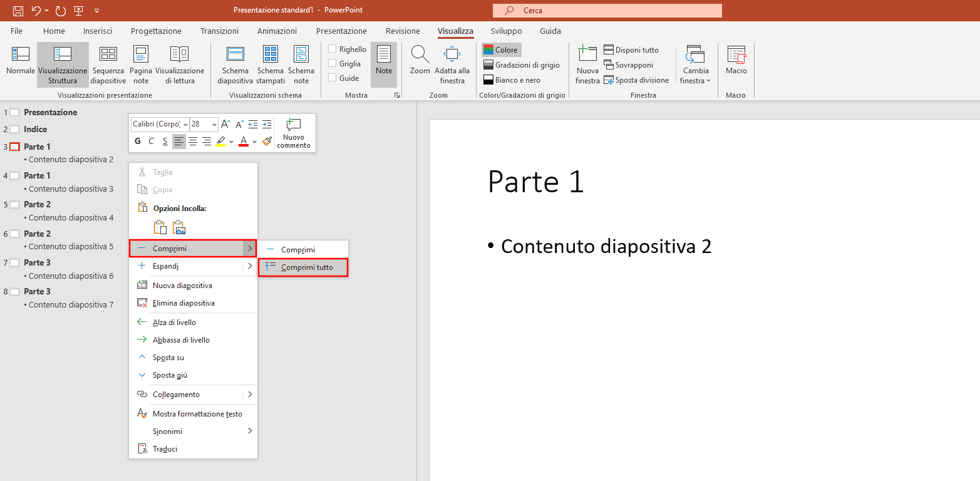
Task: Click the Undo arrow icon
Action: pos(36,10)
